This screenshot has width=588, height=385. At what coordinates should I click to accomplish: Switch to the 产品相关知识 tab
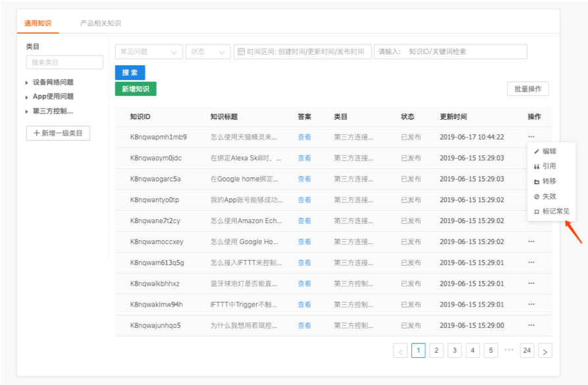click(x=101, y=23)
